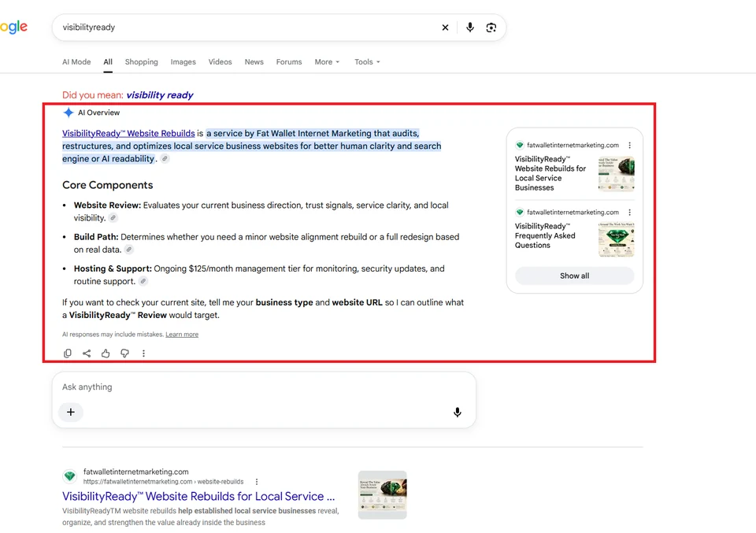756x533 pixels.
Task: Open the 'Website Rebuilds for Local Service Businesses' source card title
Action: pos(550,173)
